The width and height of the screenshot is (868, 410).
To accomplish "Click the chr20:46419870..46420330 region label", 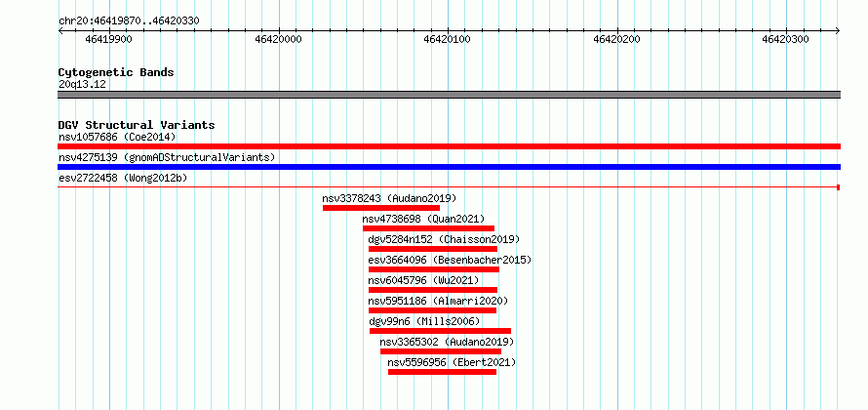I will (129, 21).
